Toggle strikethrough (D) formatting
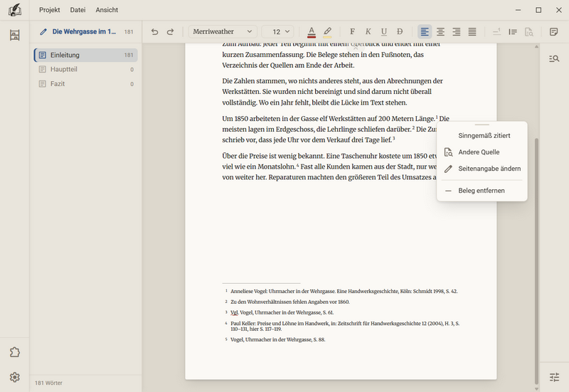569x392 pixels. pyautogui.click(x=400, y=31)
